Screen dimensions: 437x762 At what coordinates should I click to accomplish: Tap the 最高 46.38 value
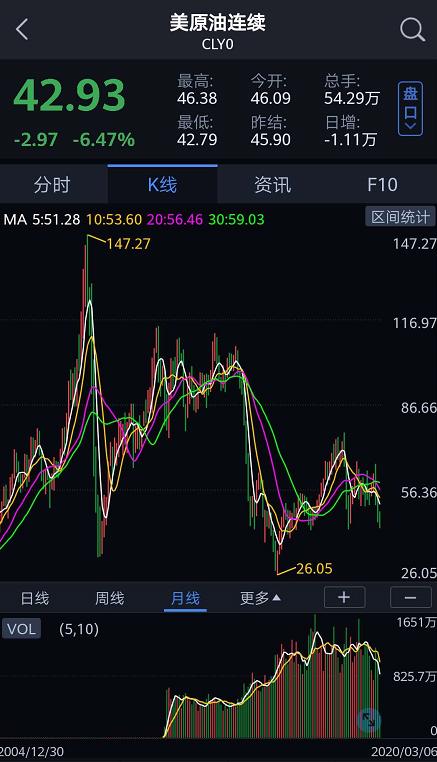197,99
